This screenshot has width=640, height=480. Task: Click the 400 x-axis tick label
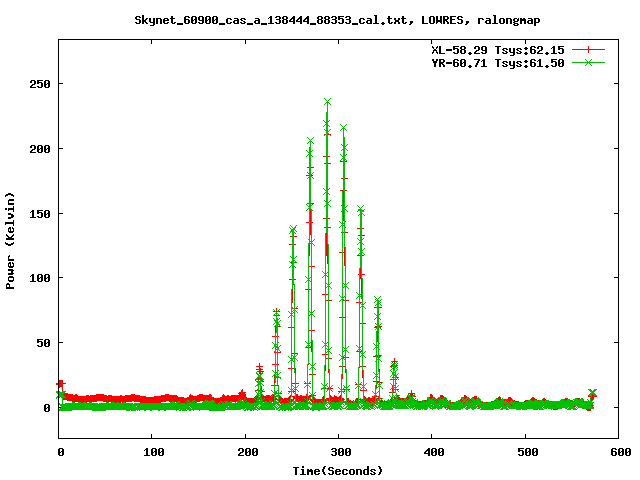(434, 452)
